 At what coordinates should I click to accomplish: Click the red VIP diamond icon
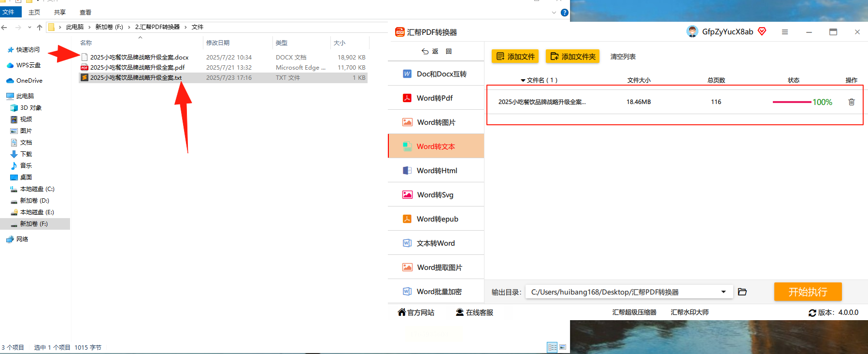coord(762,31)
